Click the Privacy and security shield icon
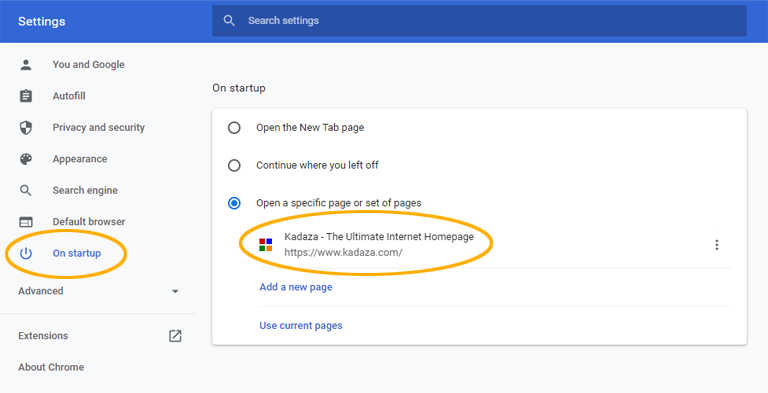The width and height of the screenshot is (768, 393). pyautogui.click(x=26, y=127)
